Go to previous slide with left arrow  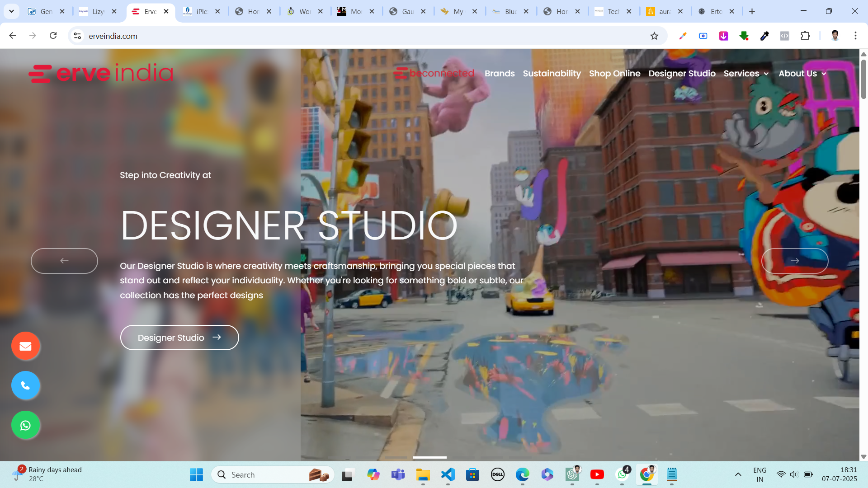[x=64, y=261]
